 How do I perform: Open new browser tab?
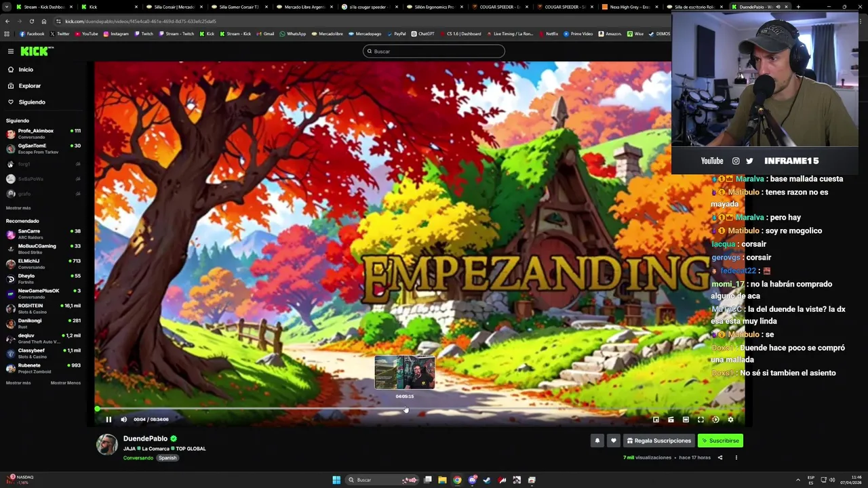[798, 7]
